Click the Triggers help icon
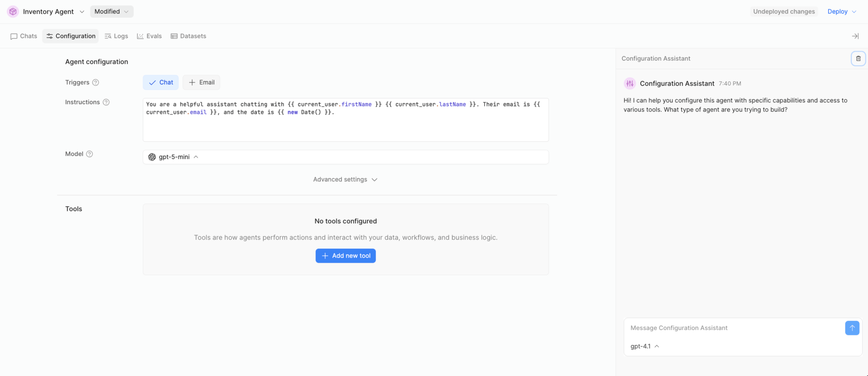 click(95, 83)
